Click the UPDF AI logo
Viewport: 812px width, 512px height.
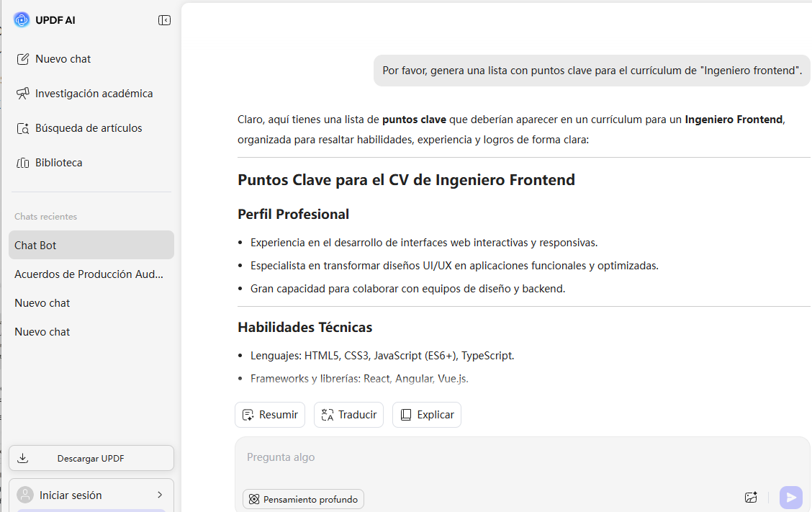22,19
